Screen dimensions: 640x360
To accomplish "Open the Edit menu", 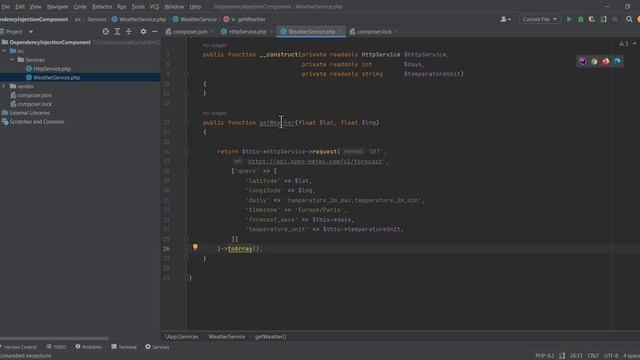I will click(20, 7).
